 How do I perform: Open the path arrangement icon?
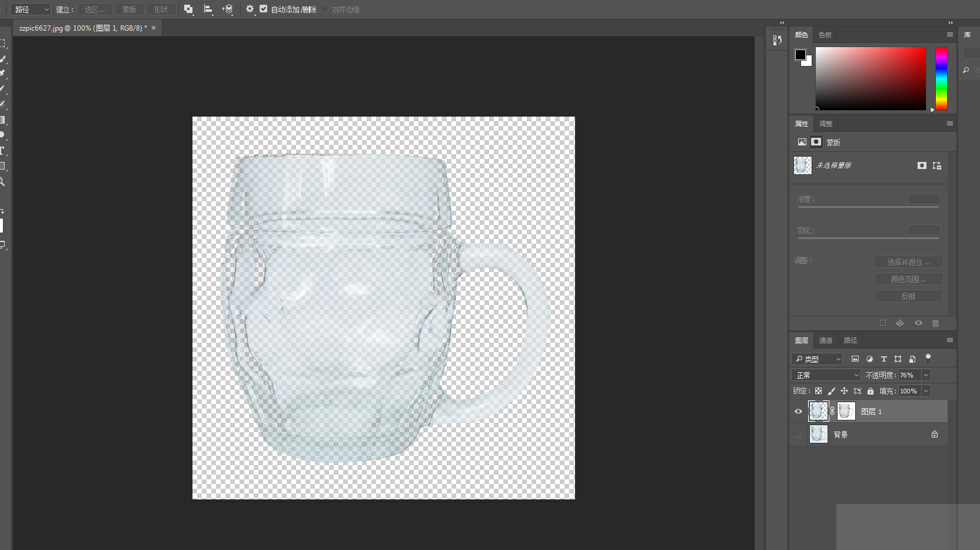coord(227,9)
